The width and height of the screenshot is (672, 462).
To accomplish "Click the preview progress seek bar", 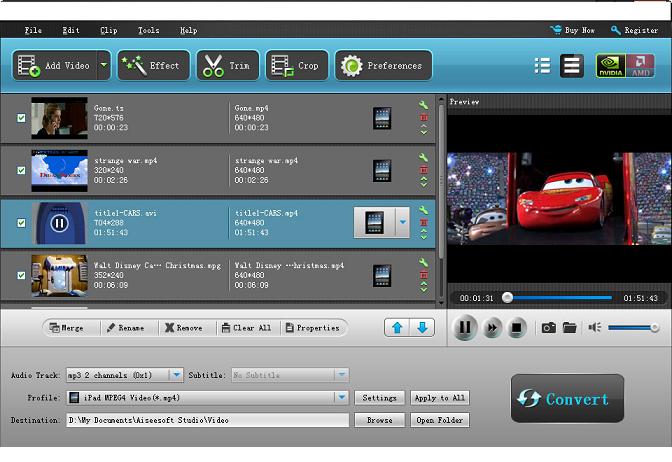I will tap(559, 297).
